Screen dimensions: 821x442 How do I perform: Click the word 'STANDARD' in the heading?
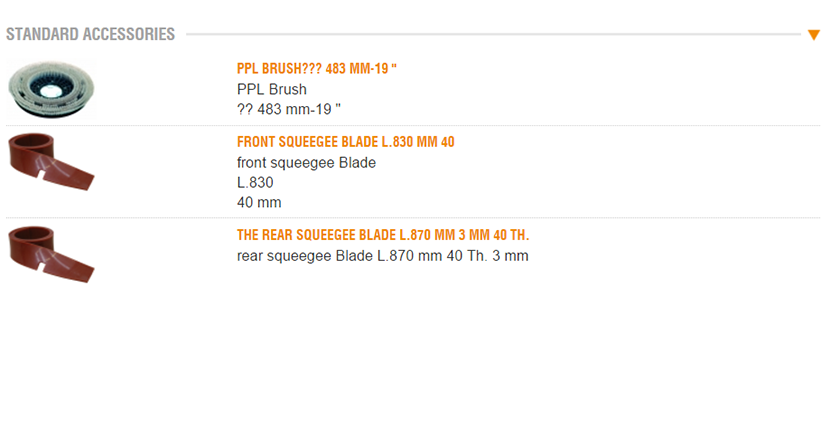click(x=42, y=35)
